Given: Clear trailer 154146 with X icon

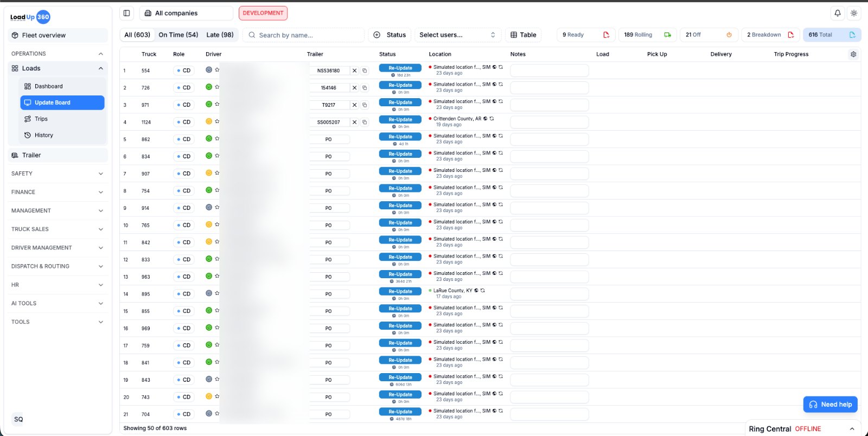Looking at the screenshot, I should tap(354, 88).
